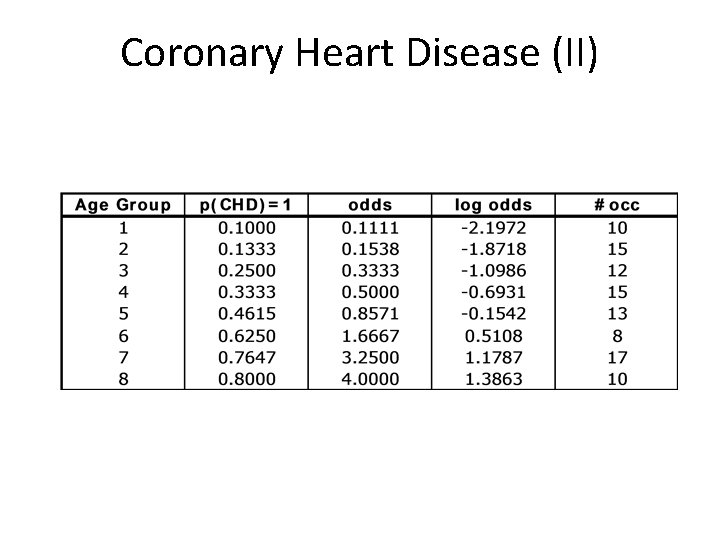Click the "p(CHD)=1" column header
720x540 pixels.
(x=246, y=205)
